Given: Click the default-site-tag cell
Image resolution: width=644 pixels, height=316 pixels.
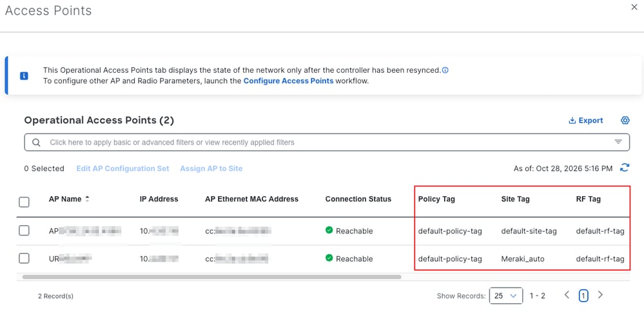Looking at the screenshot, I should 529,231.
